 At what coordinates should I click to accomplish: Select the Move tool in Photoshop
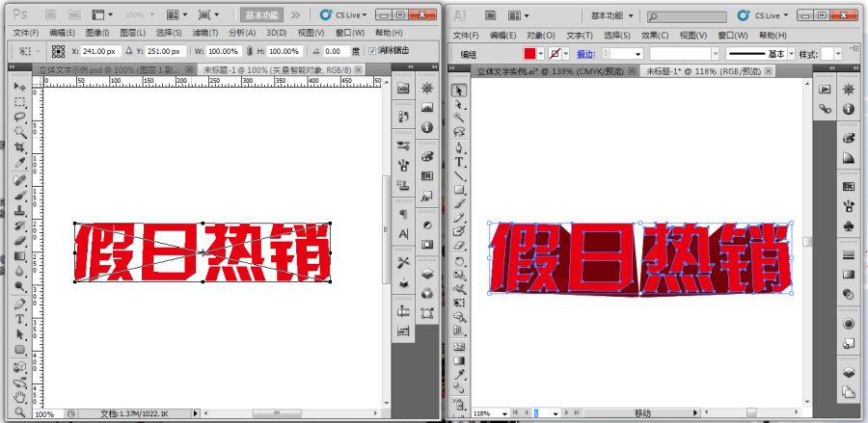20,88
